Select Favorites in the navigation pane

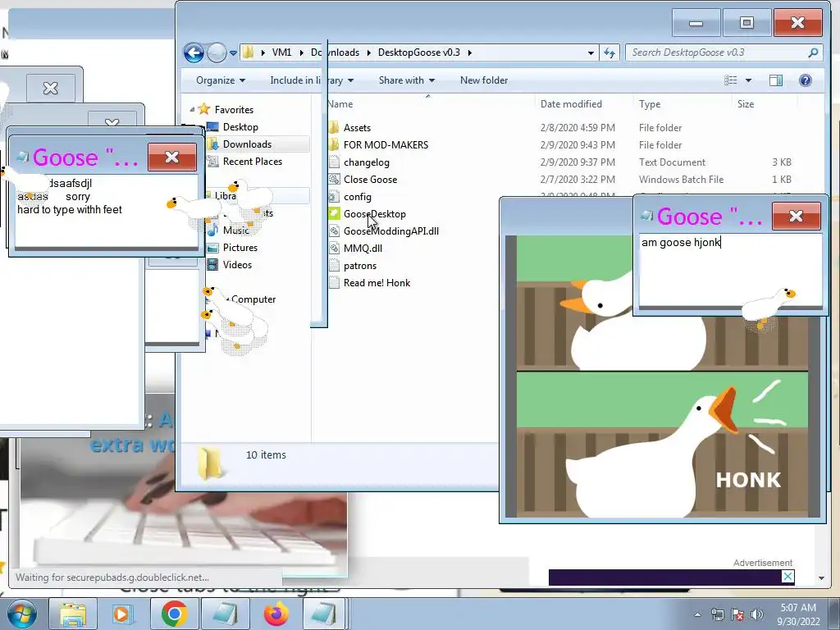(x=234, y=109)
